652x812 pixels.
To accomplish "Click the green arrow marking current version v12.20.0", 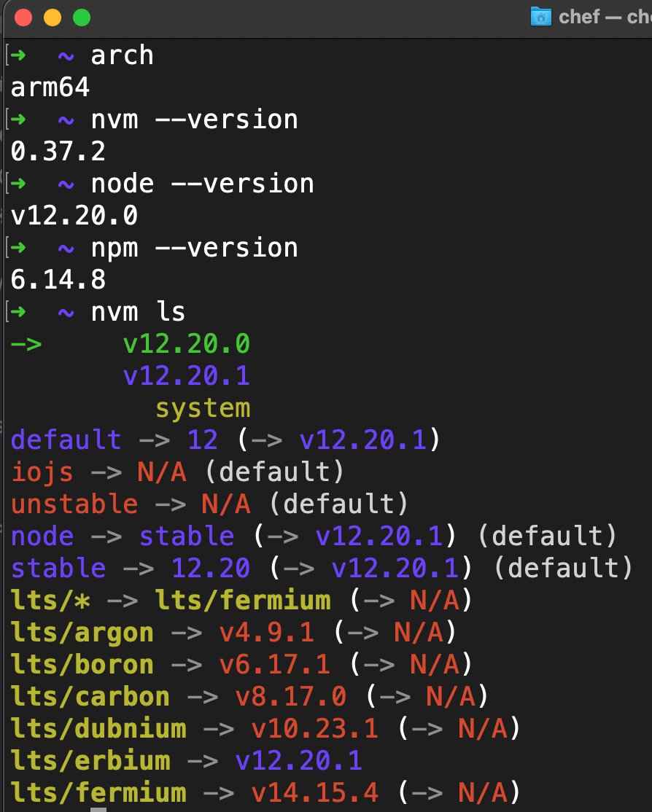I will pyautogui.click(x=24, y=343).
